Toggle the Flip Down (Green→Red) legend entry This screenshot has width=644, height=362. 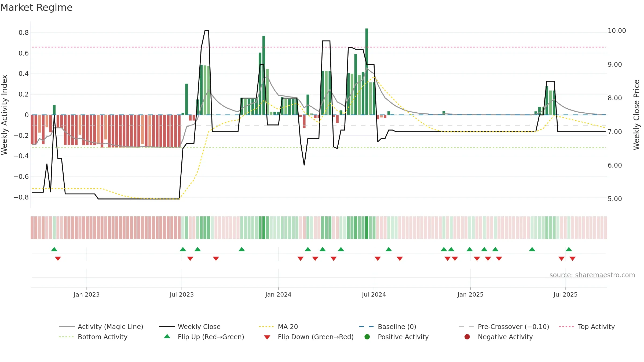[x=309, y=337]
